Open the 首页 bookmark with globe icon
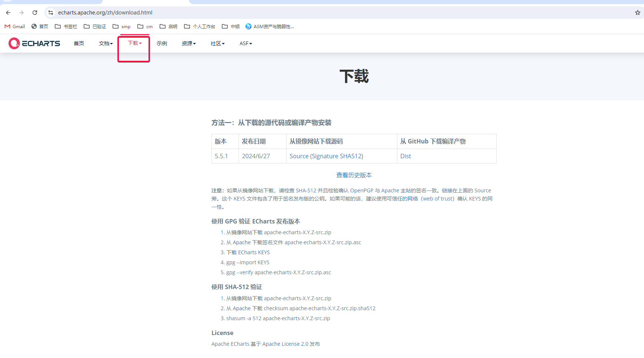This screenshot has width=644, height=358. click(40, 26)
